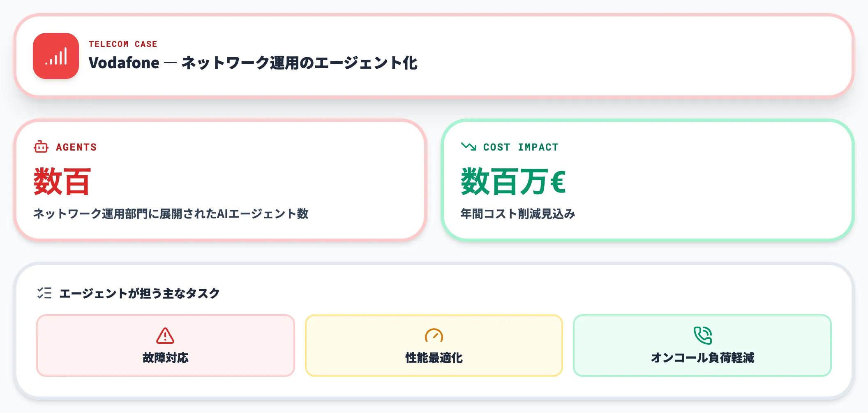868x413 pixels.
Task: Click the 年間コスト削減見込み caption
Action: point(517,214)
